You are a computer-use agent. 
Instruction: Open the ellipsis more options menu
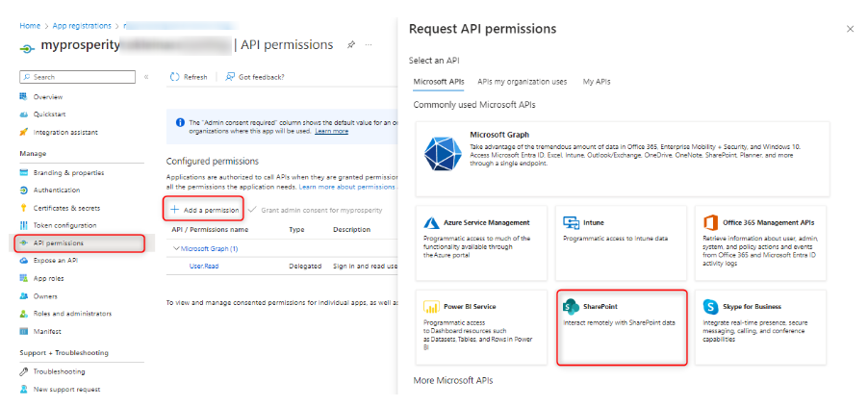(369, 45)
